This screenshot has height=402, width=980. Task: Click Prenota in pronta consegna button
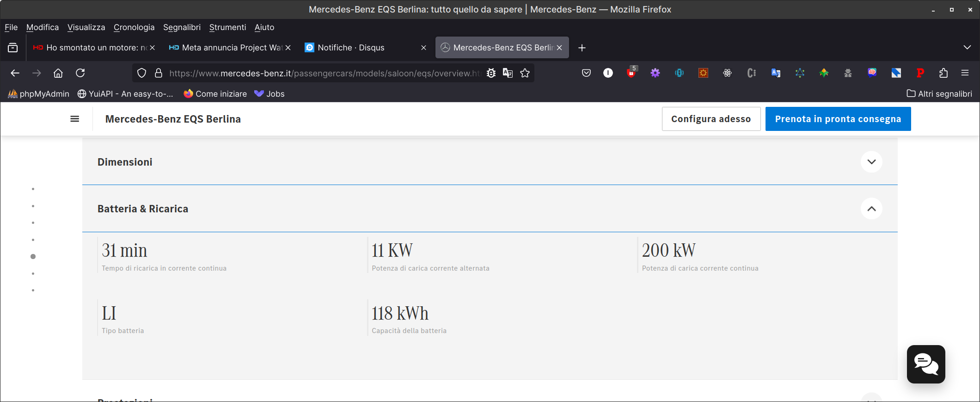point(838,119)
